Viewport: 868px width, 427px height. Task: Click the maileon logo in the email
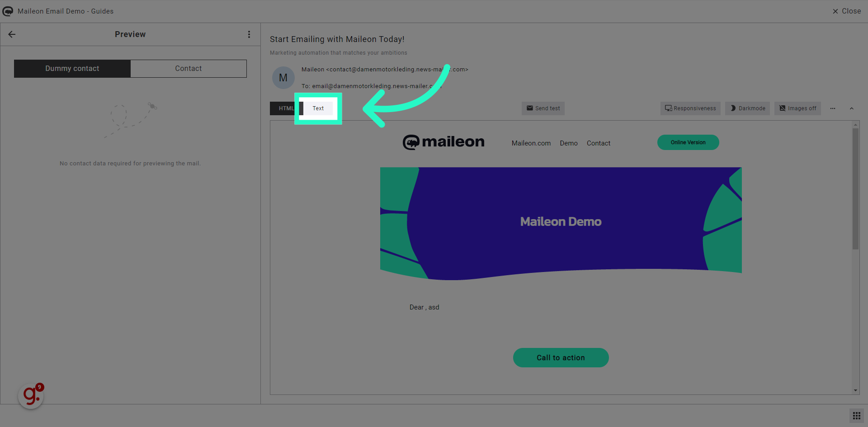point(443,142)
